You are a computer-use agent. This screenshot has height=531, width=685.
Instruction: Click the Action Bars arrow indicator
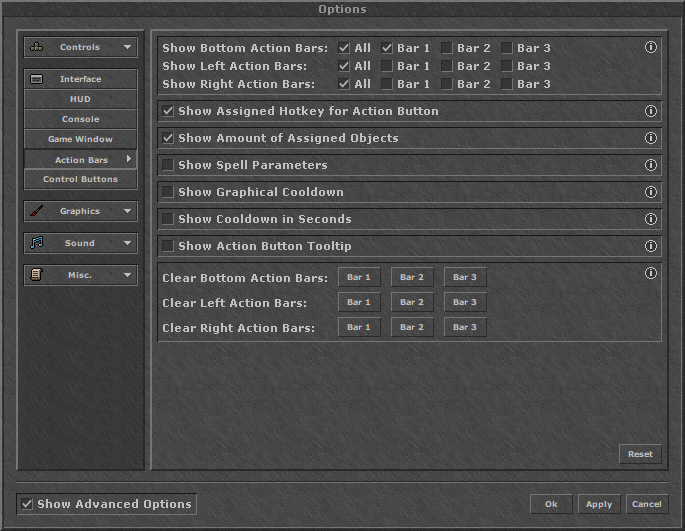click(x=128, y=159)
